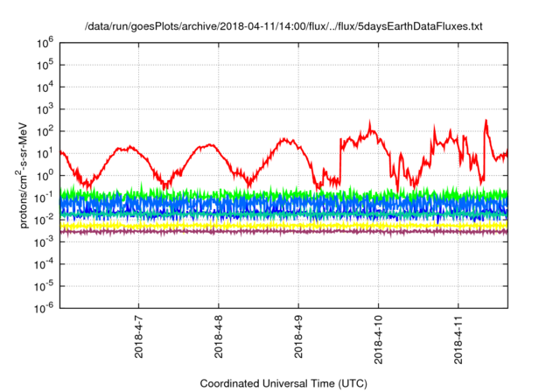Click the protons/cm²-s-sr-MeV y-axis title
Image resolution: width=560 pixels, height=392 pixels.
(23, 175)
